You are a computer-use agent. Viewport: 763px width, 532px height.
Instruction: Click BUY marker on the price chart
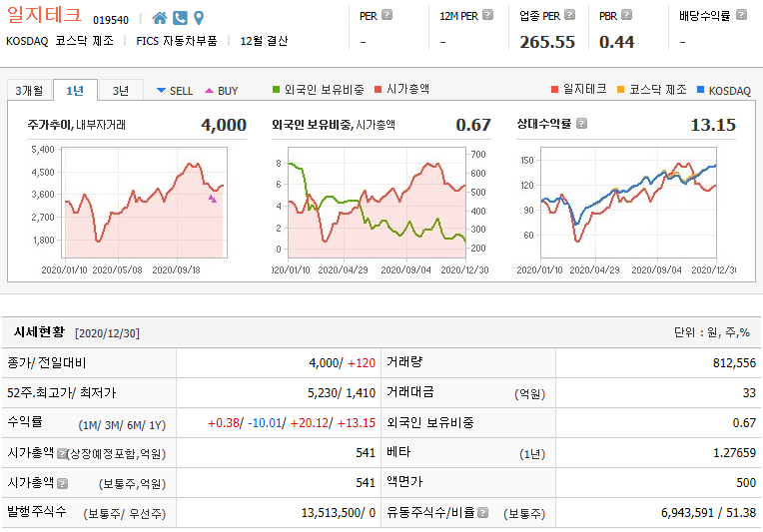(x=213, y=199)
